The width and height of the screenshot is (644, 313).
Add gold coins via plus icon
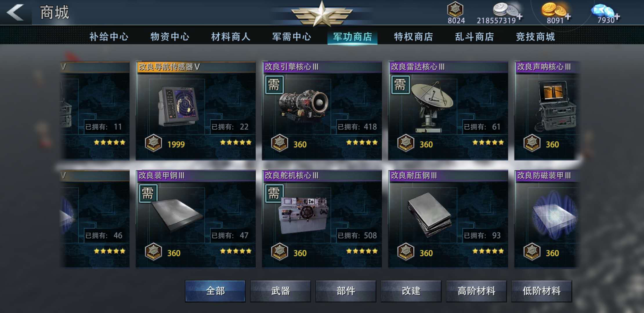(568, 17)
